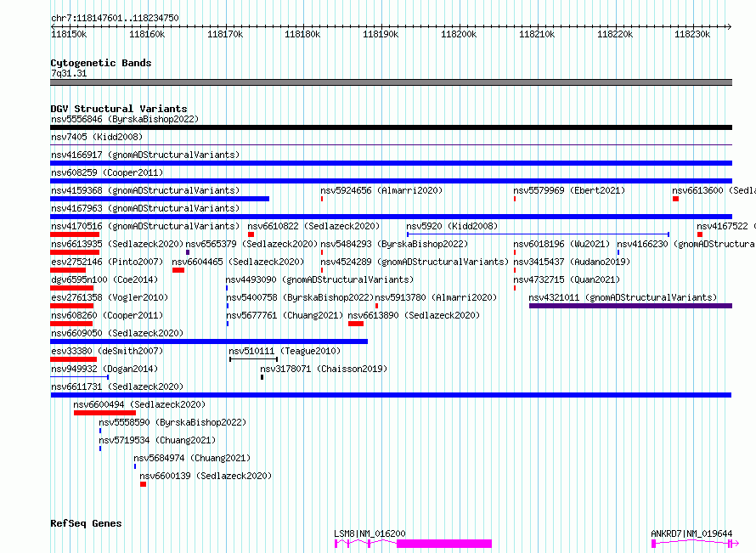Click nsv6609050 (Sedlazeck2020) label
The height and width of the screenshot is (553, 756).
pyautogui.click(x=117, y=333)
